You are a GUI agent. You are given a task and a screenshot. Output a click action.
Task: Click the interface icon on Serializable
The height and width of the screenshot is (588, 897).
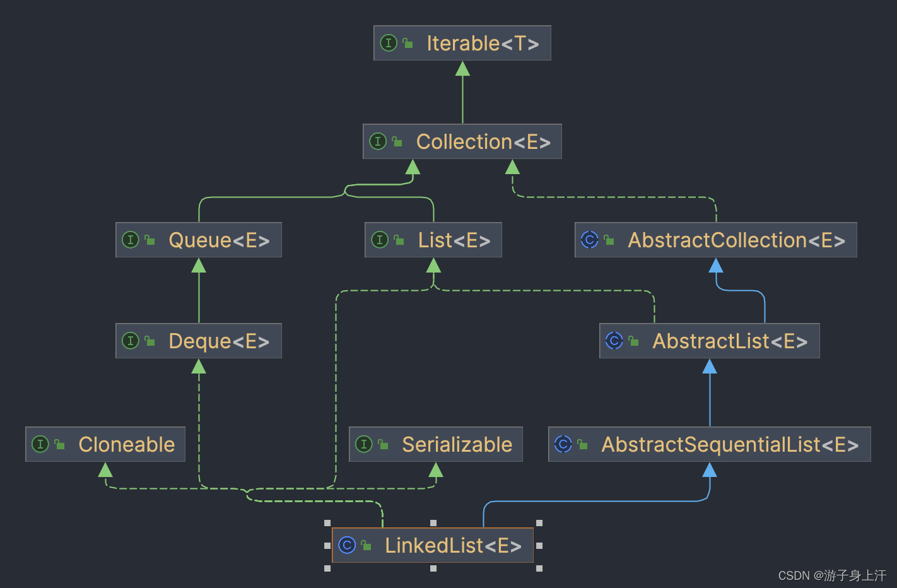click(364, 444)
